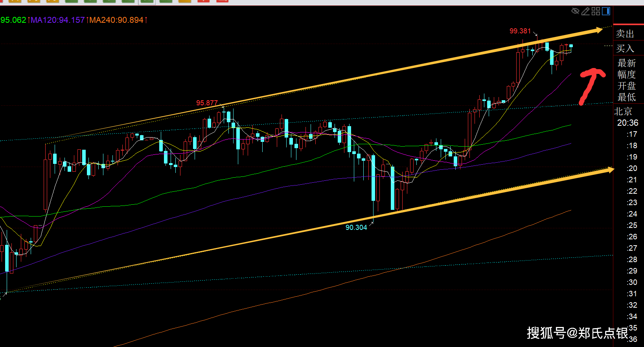This screenshot has width=644, height=347.
Task: Click the MA120:94.157 indicator label
Action: 57,20
